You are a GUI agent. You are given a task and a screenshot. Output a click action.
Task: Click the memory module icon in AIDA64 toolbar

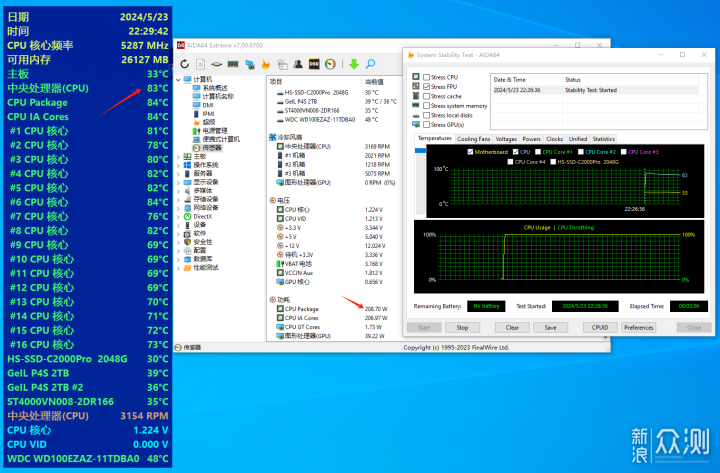click(x=233, y=64)
